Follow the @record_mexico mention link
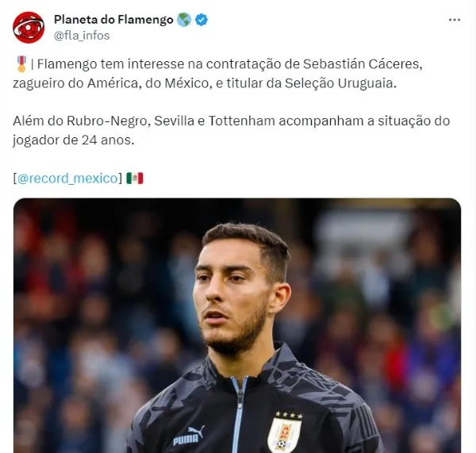 coord(67,179)
